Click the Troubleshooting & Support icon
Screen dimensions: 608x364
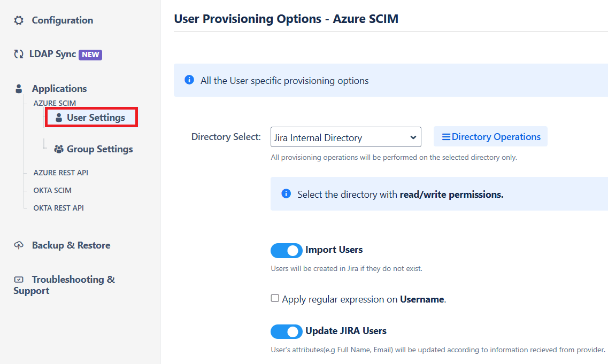[x=19, y=280]
